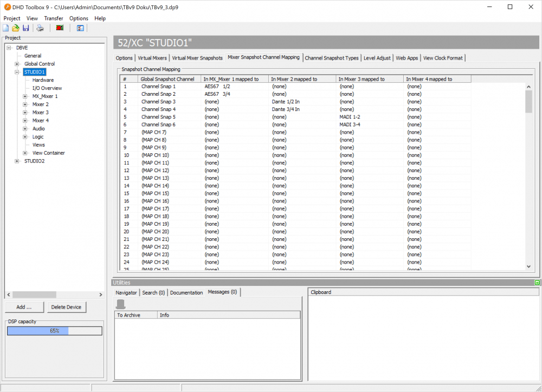This screenshot has height=392, width=542.
Task: Expand the STUDIO2 device node
Action: click(x=17, y=161)
